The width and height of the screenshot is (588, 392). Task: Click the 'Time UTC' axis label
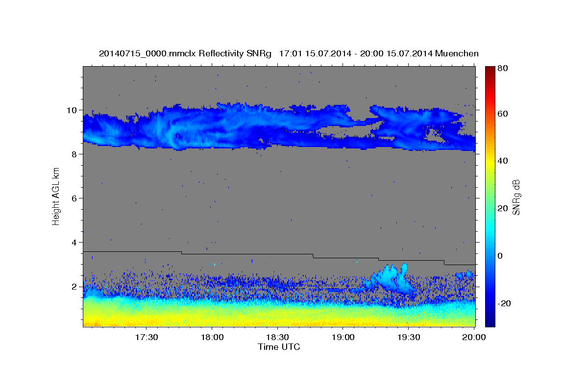[x=279, y=347]
